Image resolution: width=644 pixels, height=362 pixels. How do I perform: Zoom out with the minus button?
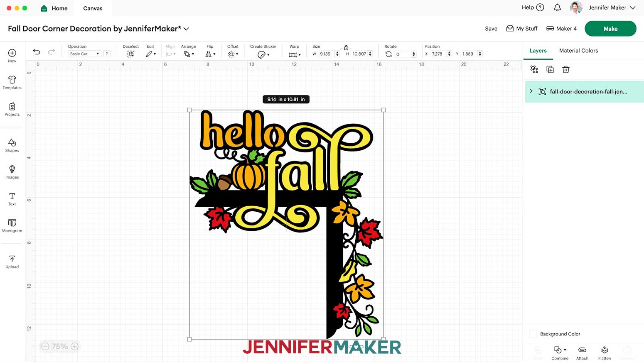click(x=45, y=346)
